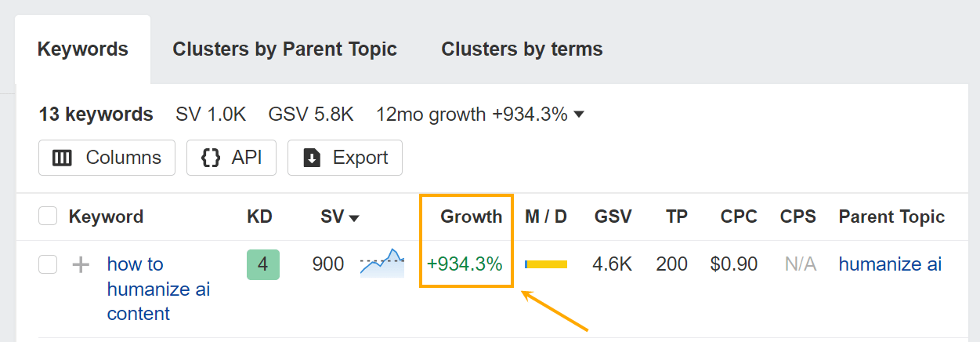Switch to Clusters by Parent Topic tab

tap(284, 49)
